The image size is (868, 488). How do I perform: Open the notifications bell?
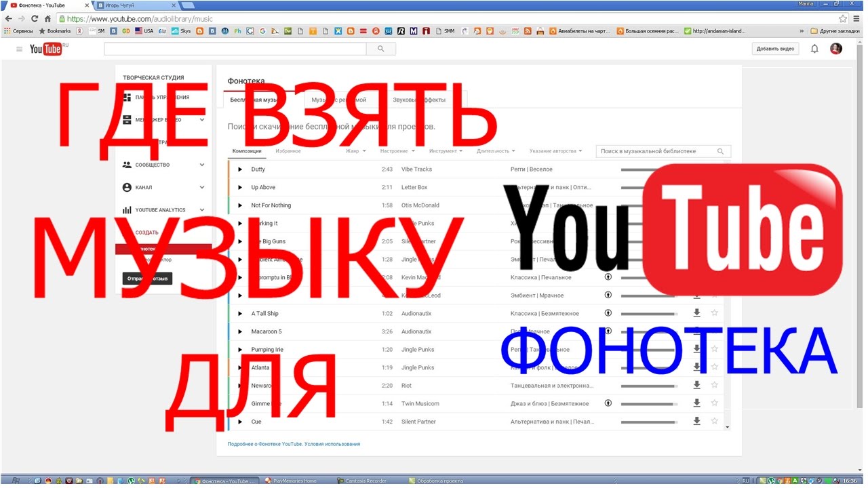tap(815, 49)
